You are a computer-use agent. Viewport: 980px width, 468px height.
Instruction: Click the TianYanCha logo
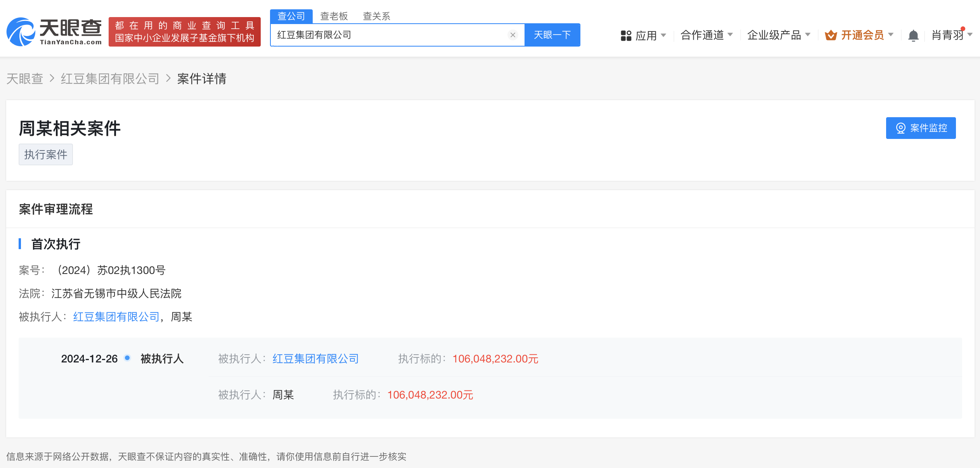(x=54, y=32)
